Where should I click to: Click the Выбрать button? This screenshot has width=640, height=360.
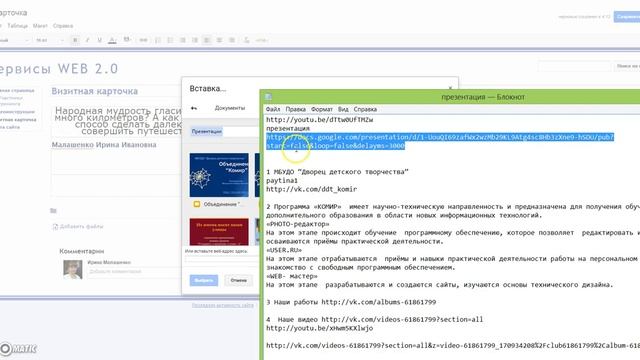click(x=204, y=280)
